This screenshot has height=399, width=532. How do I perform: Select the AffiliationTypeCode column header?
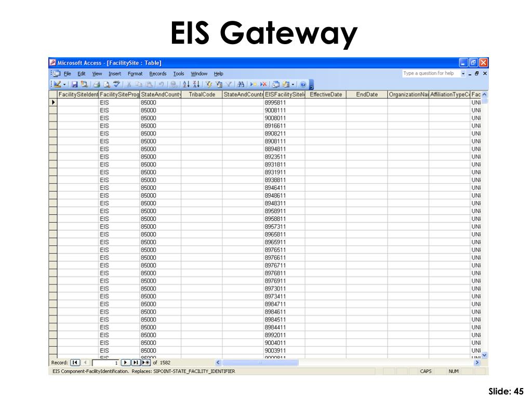pos(449,95)
